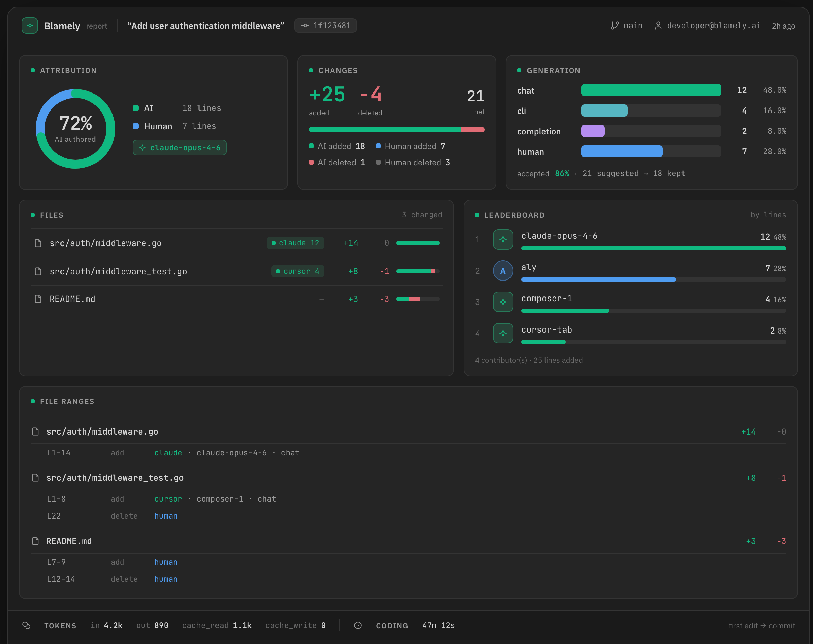Click the green AI legend swatch
The height and width of the screenshot is (644, 813).
click(x=136, y=108)
